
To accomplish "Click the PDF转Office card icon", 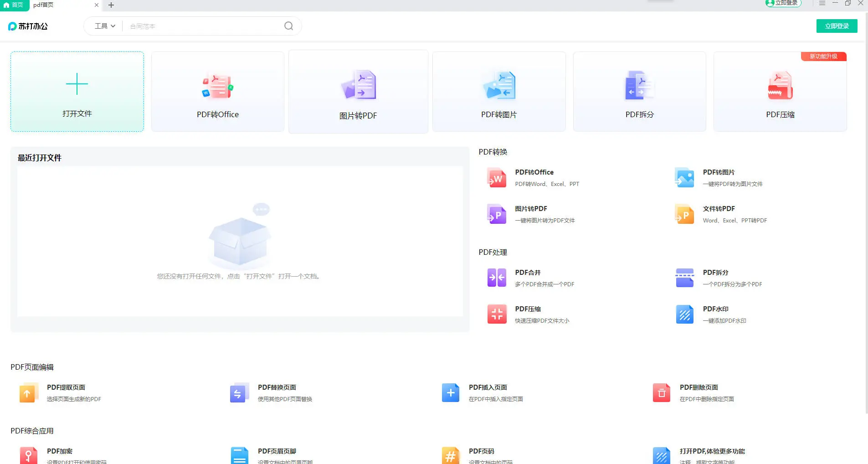I will pyautogui.click(x=217, y=86).
